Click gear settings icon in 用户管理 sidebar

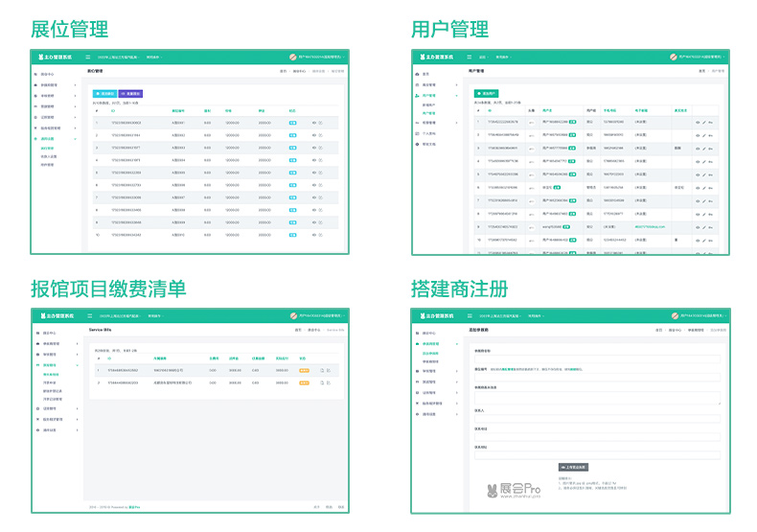pyautogui.click(x=417, y=144)
